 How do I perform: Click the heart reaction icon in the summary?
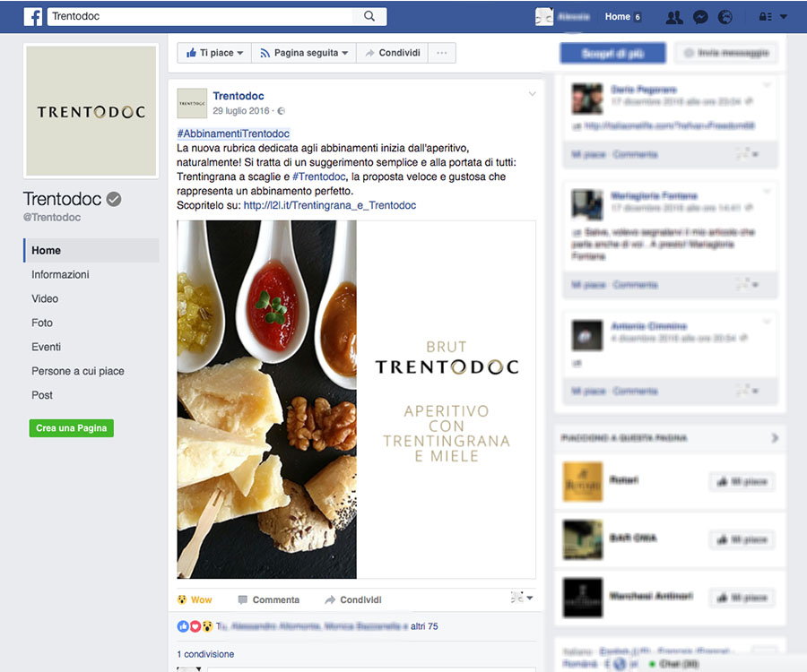pos(195,626)
